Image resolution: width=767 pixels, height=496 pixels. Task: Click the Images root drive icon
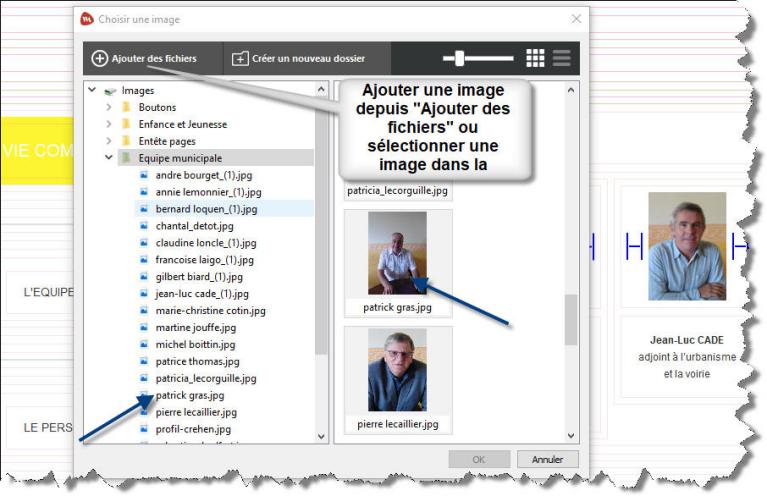(110, 90)
